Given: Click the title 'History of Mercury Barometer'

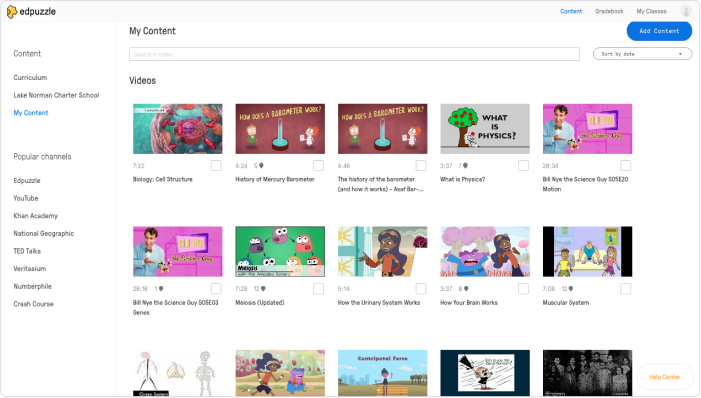Looking at the screenshot, I should coord(275,179).
